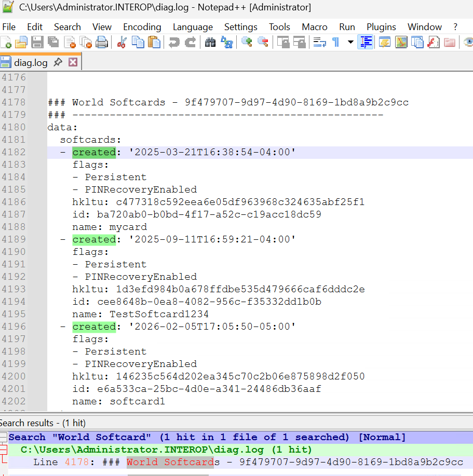
Task: Click 'created' on the 2026-02-05 line
Action: click(x=94, y=327)
